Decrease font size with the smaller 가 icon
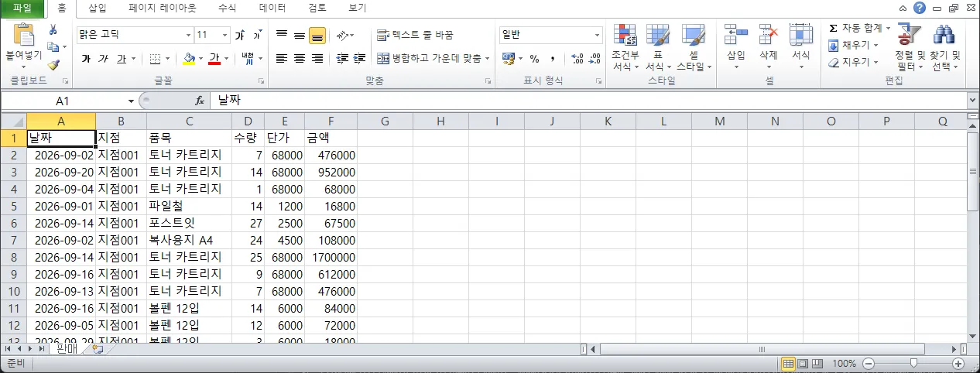 pos(256,35)
